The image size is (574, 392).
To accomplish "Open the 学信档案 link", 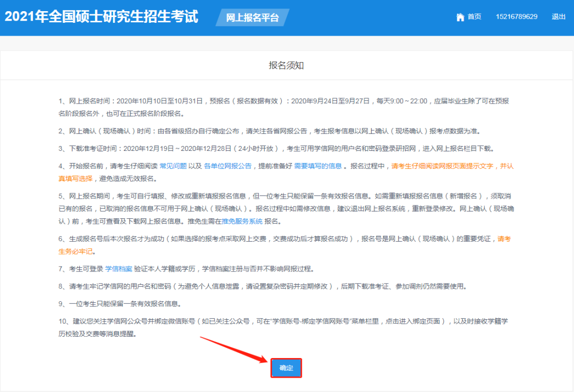I will pos(119,269).
